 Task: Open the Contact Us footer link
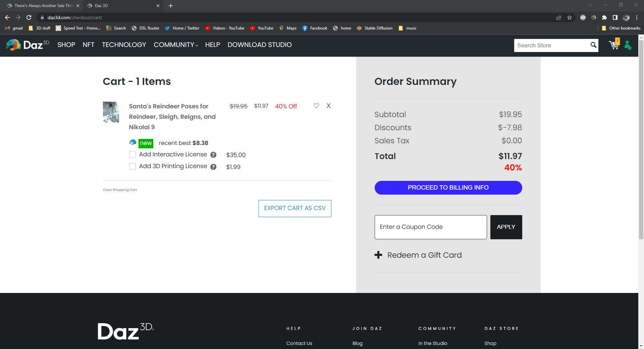(x=299, y=343)
